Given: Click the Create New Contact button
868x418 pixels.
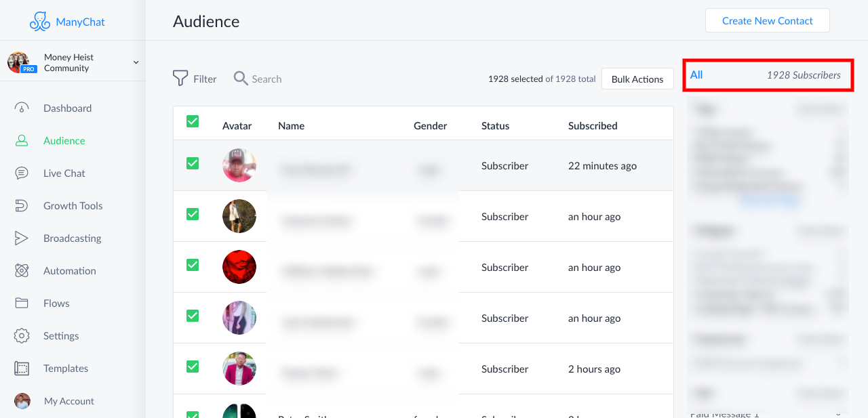Looking at the screenshot, I should tap(767, 21).
